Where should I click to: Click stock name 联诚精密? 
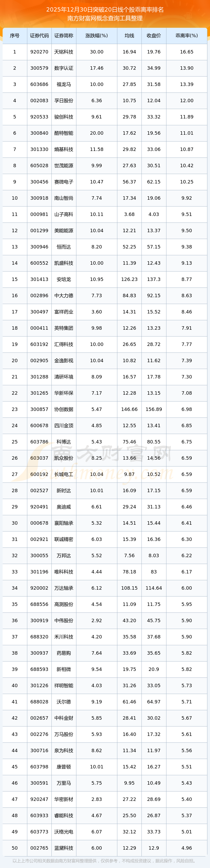click(64, 539)
